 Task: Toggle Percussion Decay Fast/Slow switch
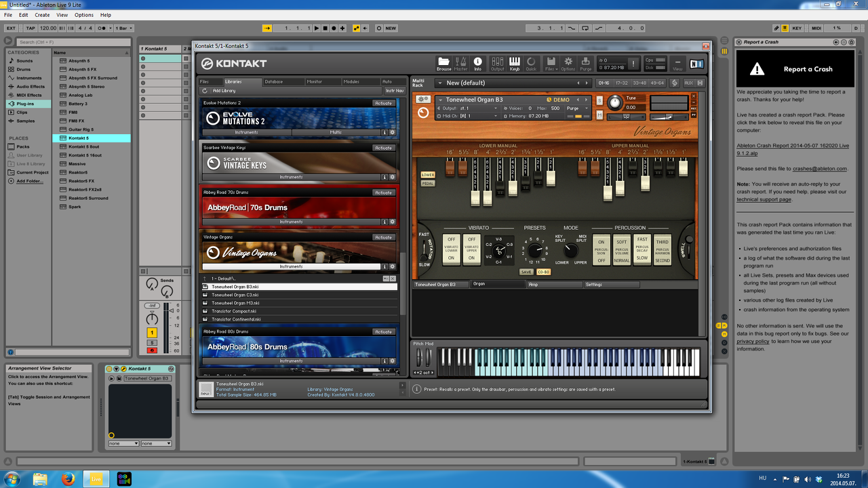click(642, 250)
